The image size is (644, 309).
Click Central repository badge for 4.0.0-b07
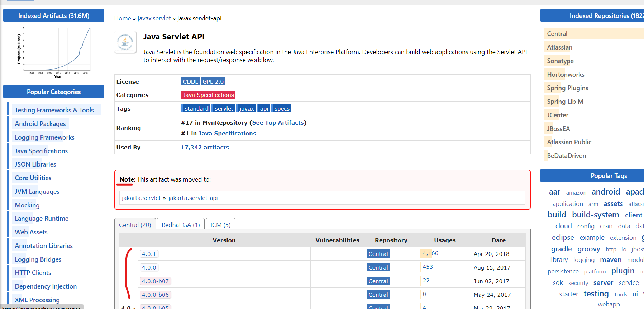[x=378, y=281]
